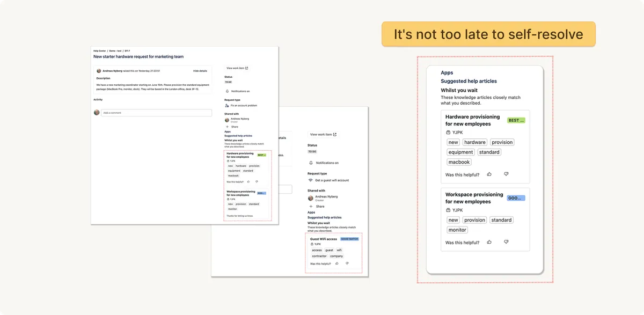Click YJPK space icon in enlarged Hardware provisioning card
The image size is (644, 315).
click(x=448, y=133)
